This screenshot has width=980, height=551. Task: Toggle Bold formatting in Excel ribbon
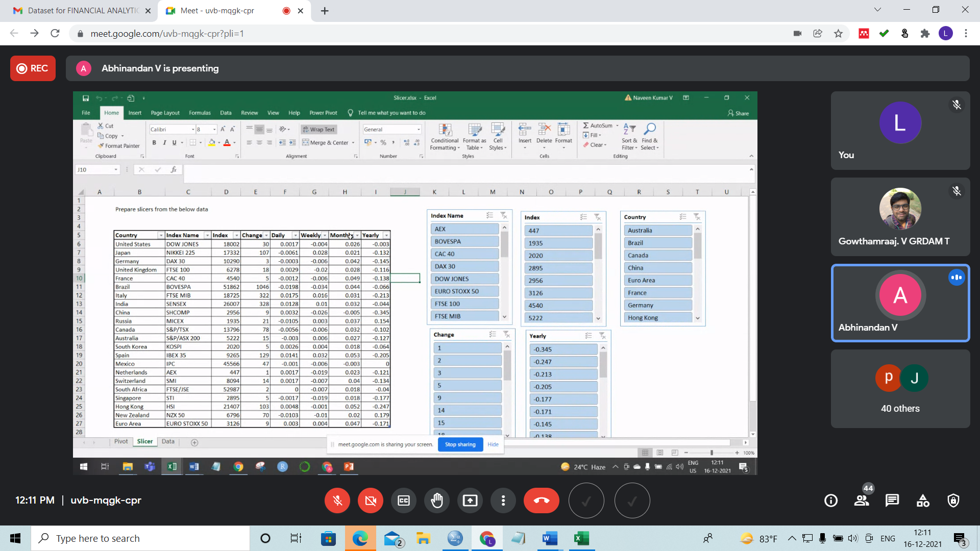154,143
